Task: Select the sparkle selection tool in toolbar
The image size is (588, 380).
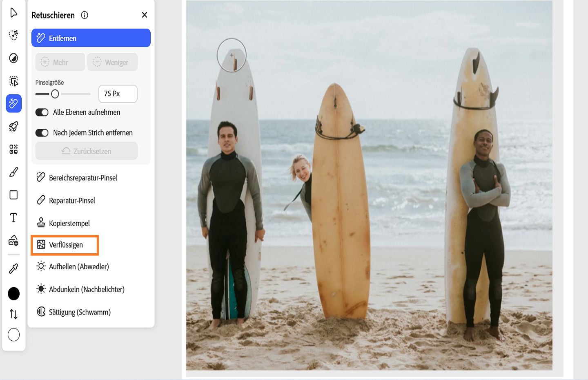Action: click(x=13, y=35)
